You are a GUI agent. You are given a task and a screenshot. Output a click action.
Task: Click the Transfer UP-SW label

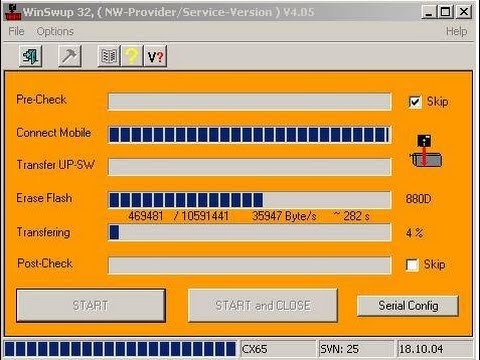[56, 165]
